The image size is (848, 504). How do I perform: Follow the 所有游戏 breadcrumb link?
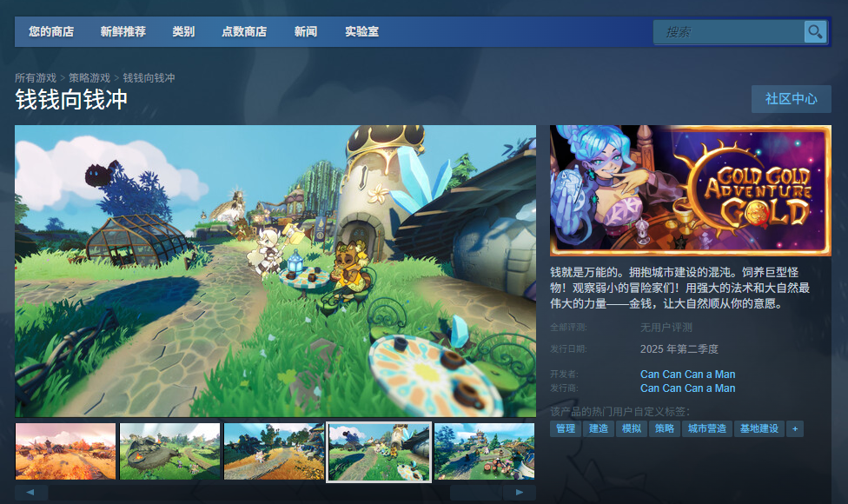pyautogui.click(x=36, y=78)
